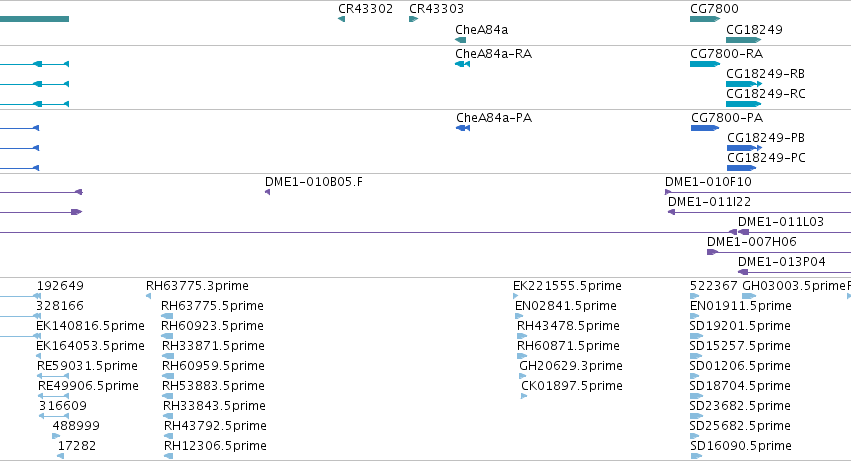The width and height of the screenshot is (851, 461).
Task: Click the CR43302 gene arrow glyph
Action: point(341,19)
